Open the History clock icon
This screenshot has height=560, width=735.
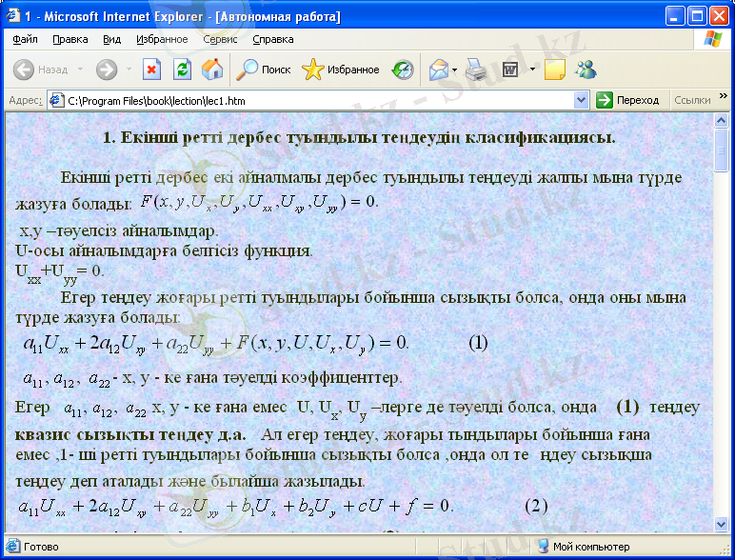pyautogui.click(x=403, y=70)
